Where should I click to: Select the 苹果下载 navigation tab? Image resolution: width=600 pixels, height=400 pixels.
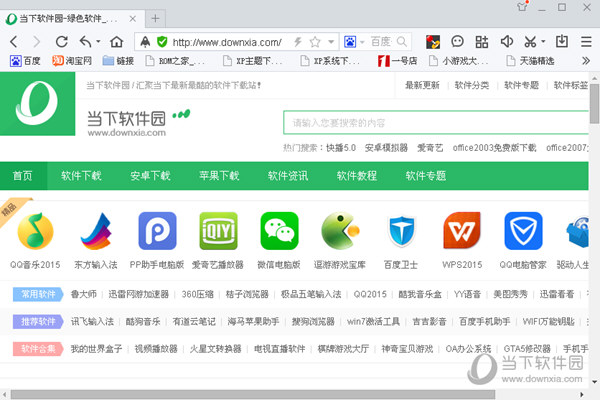(219, 176)
